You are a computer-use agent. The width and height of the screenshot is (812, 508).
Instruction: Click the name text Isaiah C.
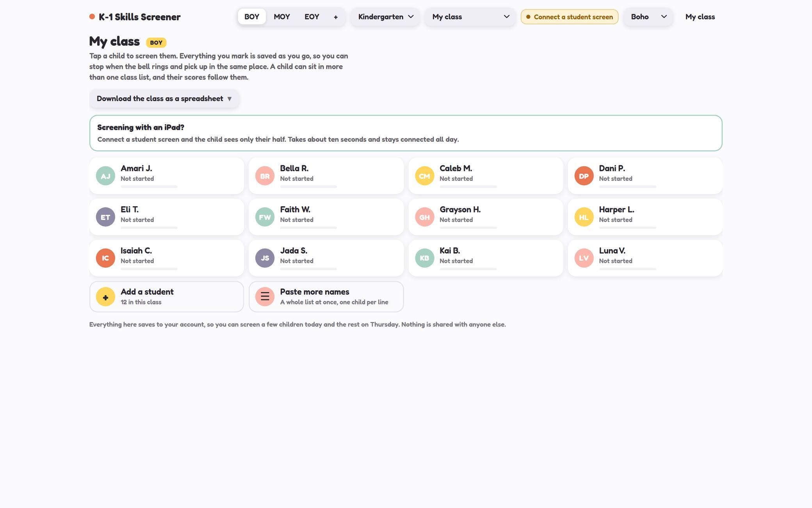point(136,250)
